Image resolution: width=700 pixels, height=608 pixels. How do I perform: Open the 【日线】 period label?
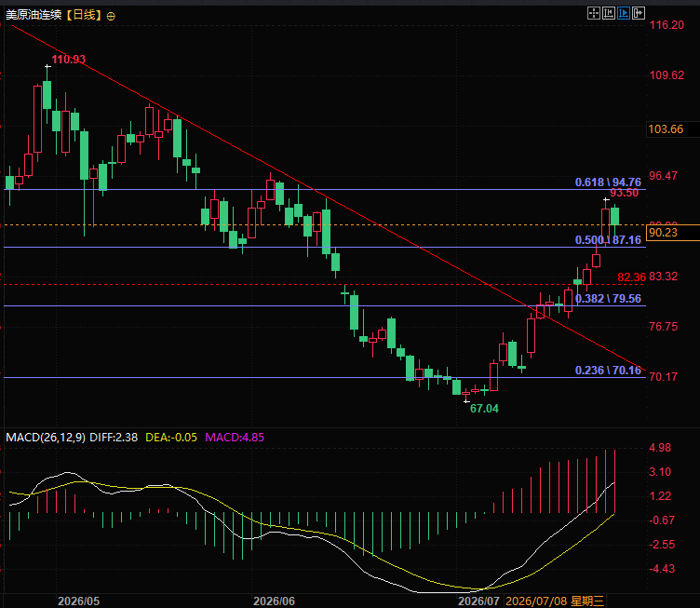point(85,15)
